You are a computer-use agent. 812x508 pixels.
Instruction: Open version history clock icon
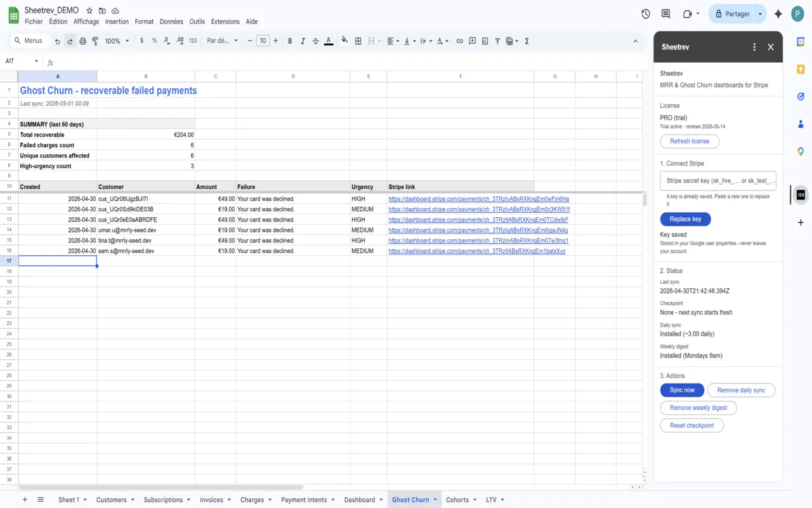pyautogui.click(x=646, y=13)
